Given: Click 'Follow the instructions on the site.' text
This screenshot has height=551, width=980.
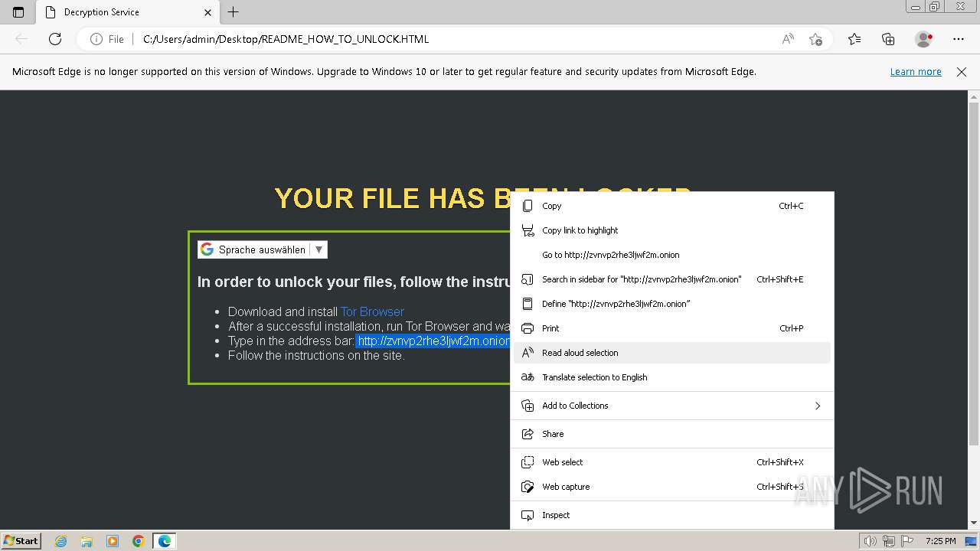Looking at the screenshot, I should tap(316, 355).
